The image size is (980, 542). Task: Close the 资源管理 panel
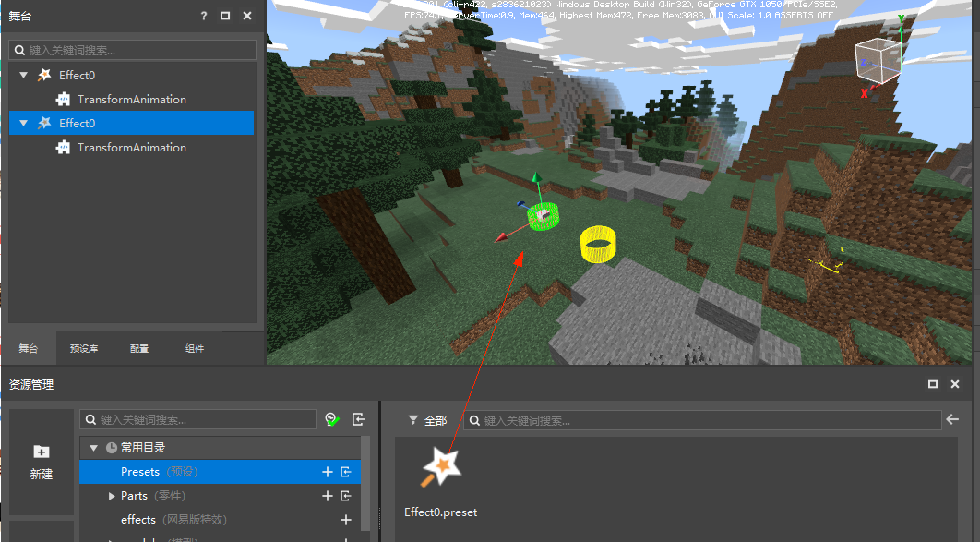click(955, 384)
